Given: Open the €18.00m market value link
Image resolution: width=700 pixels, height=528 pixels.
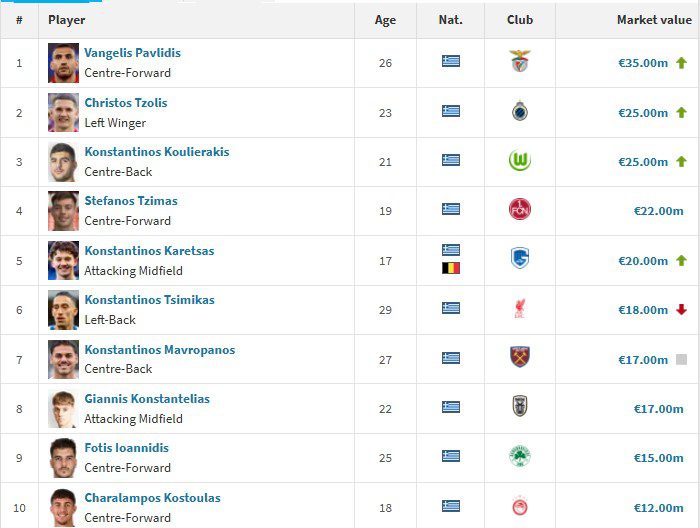Looking at the screenshot, I should coord(642,310).
